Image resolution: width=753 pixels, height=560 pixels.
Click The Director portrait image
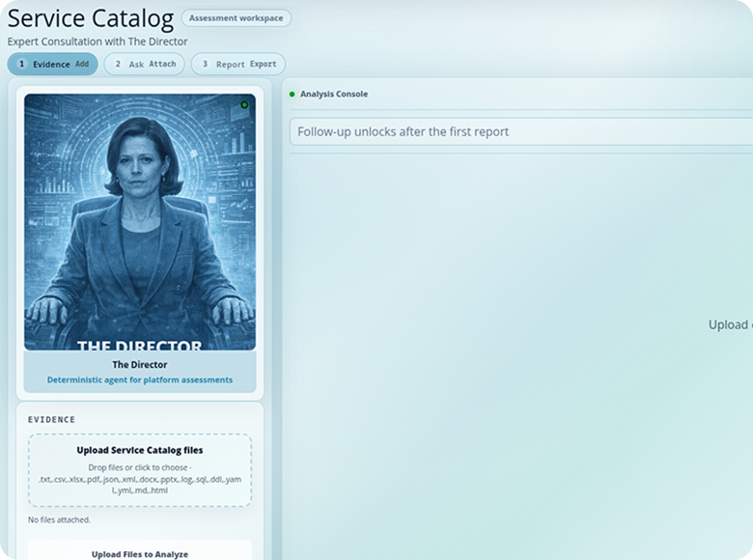point(140,222)
